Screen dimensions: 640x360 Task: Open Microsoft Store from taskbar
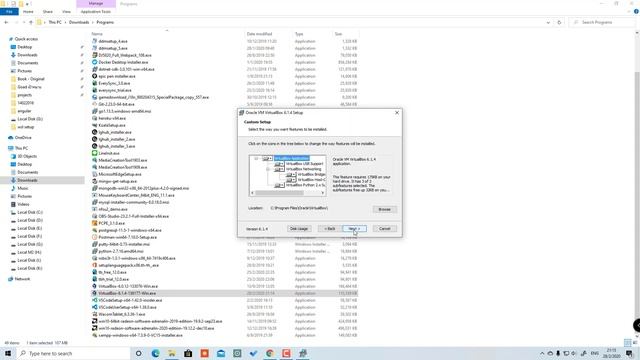tap(188, 353)
